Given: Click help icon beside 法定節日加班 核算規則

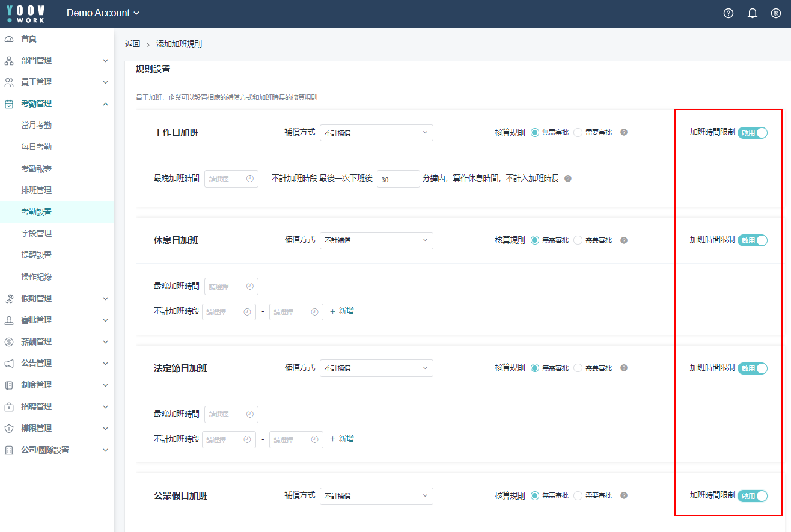Looking at the screenshot, I should tap(624, 368).
